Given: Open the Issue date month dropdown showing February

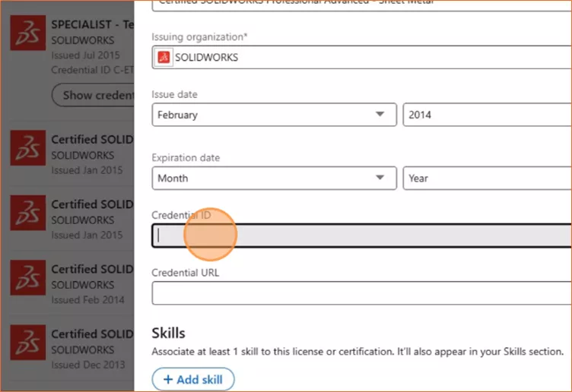Looking at the screenshot, I should pyautogui.click(x=274, y=115).
